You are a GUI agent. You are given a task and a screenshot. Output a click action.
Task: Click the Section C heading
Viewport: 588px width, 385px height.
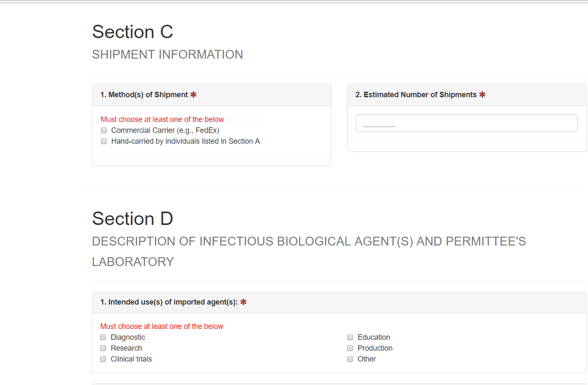pos(132,32)
